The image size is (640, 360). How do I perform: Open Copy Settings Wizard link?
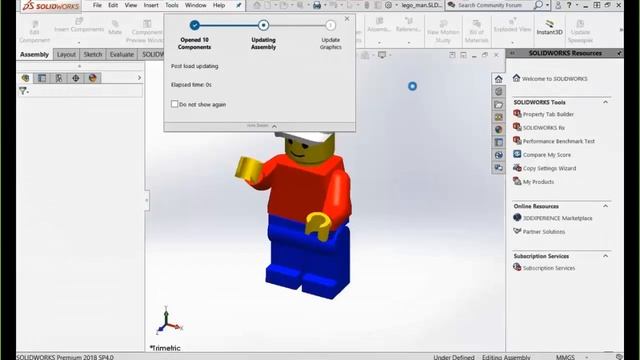point(549,168)
